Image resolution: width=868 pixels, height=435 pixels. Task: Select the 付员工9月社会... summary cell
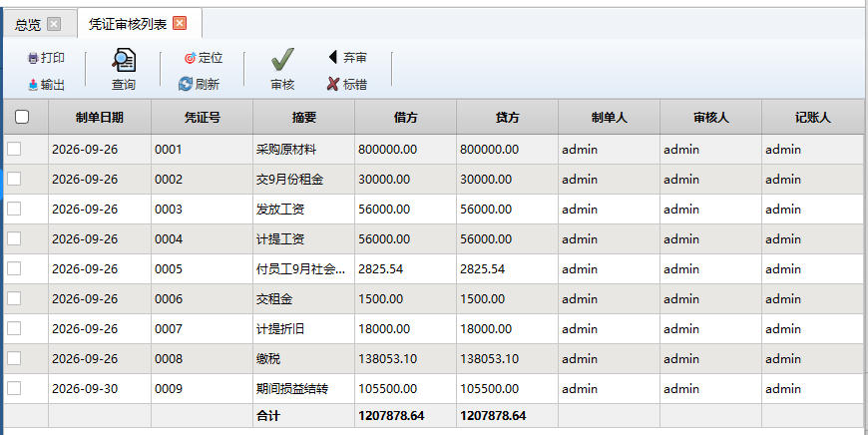(304, 269)
